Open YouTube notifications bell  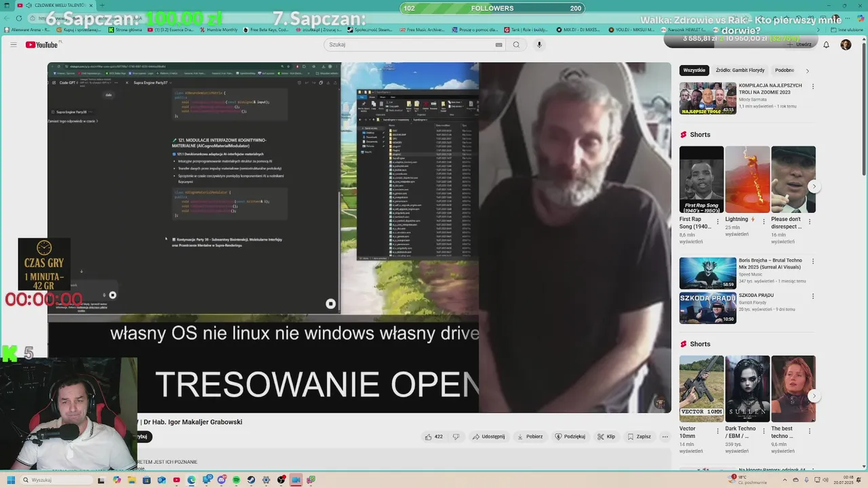826,45
